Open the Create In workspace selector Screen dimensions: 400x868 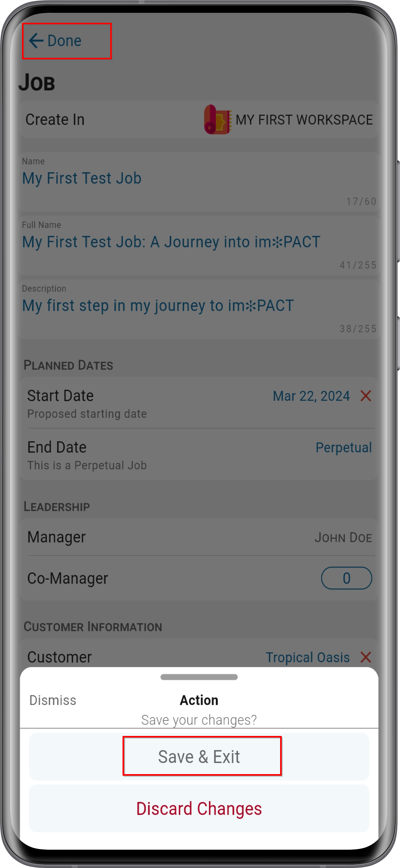pos(199,120)
